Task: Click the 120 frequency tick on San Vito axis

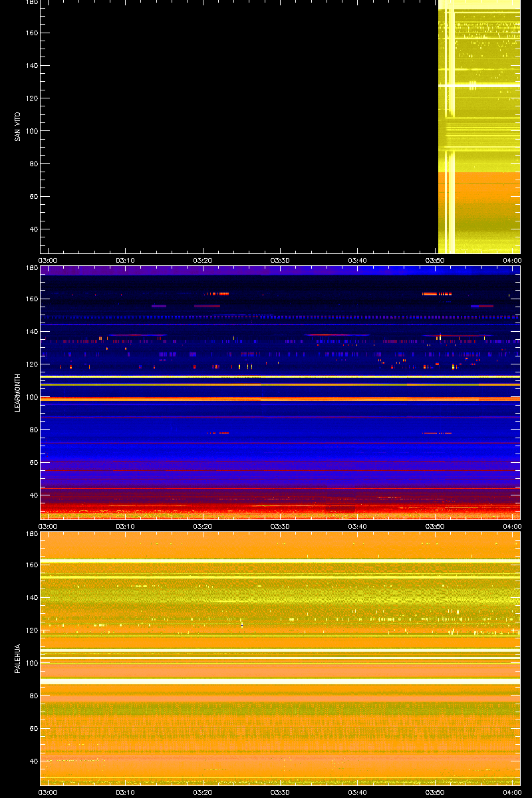Action: pos(31,98)
